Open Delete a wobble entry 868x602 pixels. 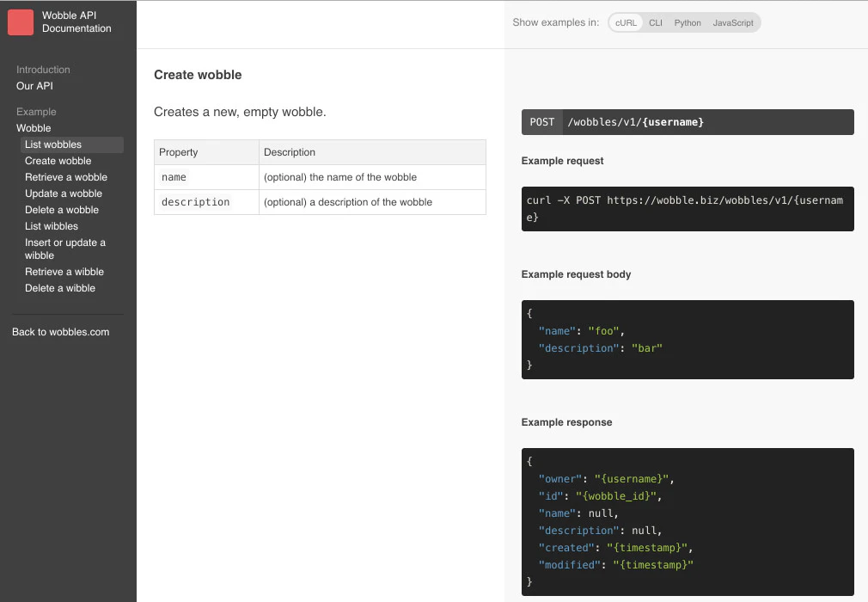click(x=61, y=210)
